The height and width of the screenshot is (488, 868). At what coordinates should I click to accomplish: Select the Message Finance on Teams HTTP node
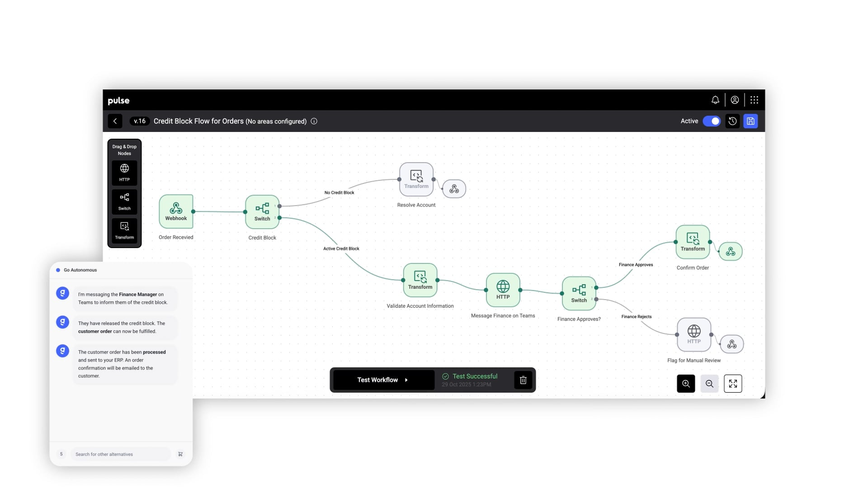[503, 290]
